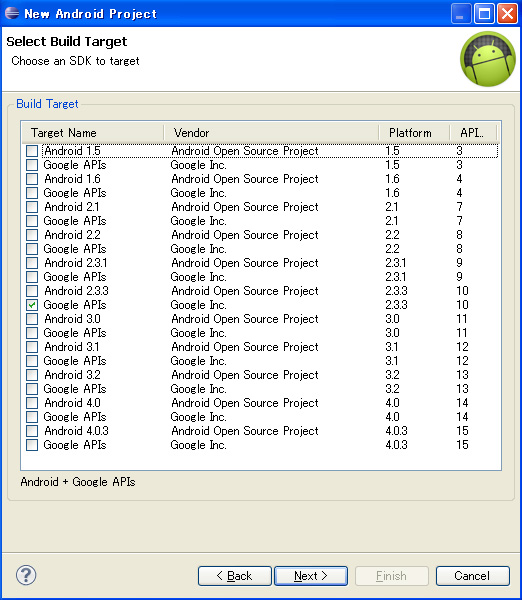Screen dimensions: 522x600
Task: Click platform value 2.1 in Android 2.1 row
Action: pyautogui.click(x=392, y=207)
